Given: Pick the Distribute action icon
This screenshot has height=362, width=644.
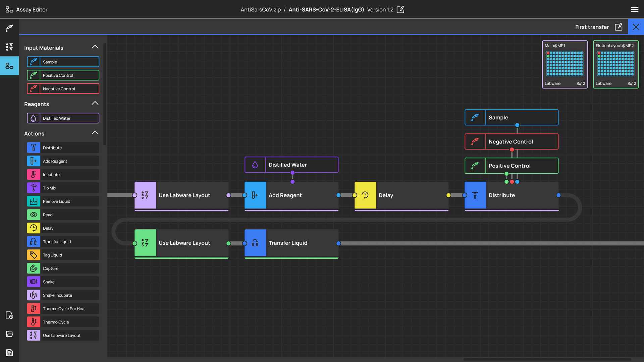Looking at the screenshot, I should coord(34,148).
